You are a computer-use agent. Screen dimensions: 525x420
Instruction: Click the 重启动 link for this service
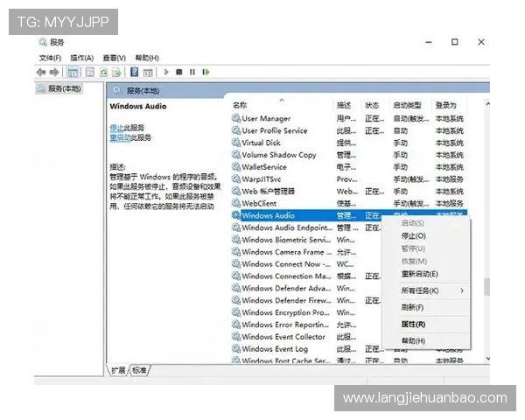pos(120,137)
